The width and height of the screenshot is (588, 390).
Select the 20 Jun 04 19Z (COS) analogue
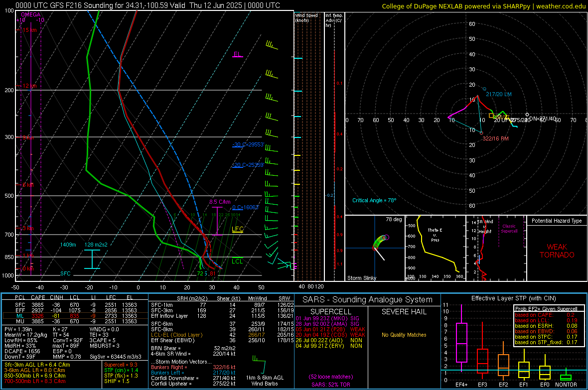coord(330,335)
